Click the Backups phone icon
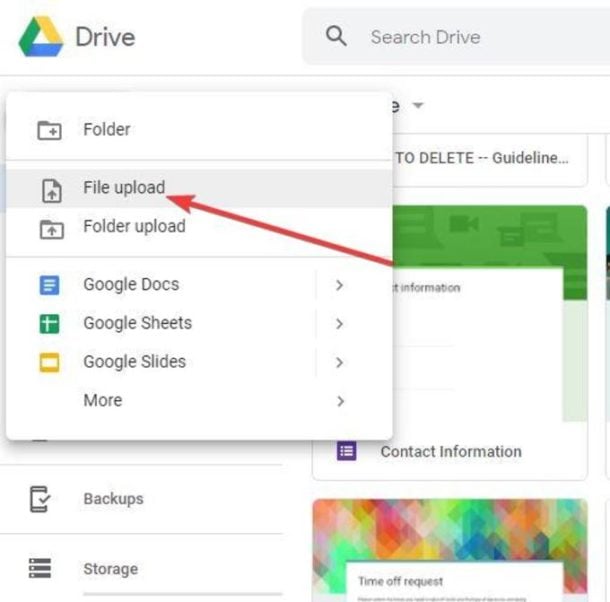This screenshot has height=602, width=610. [40, 499]
